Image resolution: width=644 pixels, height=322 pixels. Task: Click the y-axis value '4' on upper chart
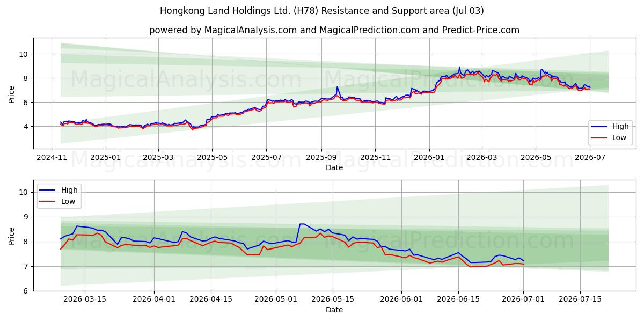click(26, 127)
